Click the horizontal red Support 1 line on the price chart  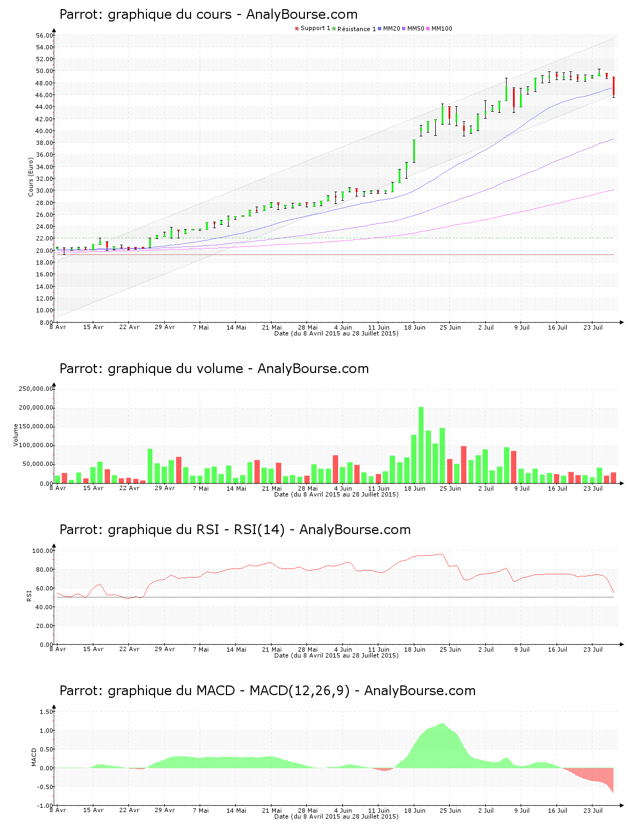click(x=335, y=255)
